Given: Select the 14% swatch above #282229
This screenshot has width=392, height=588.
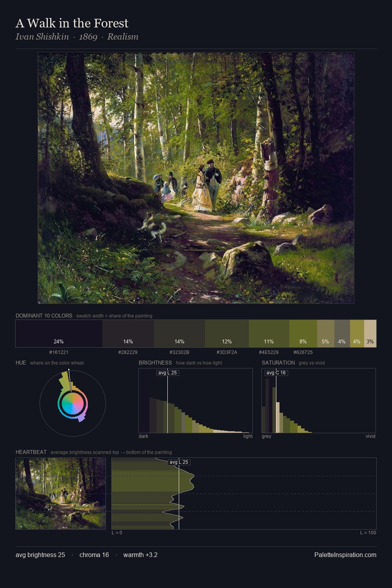Looking at the screenshot, I should point(128,334).
